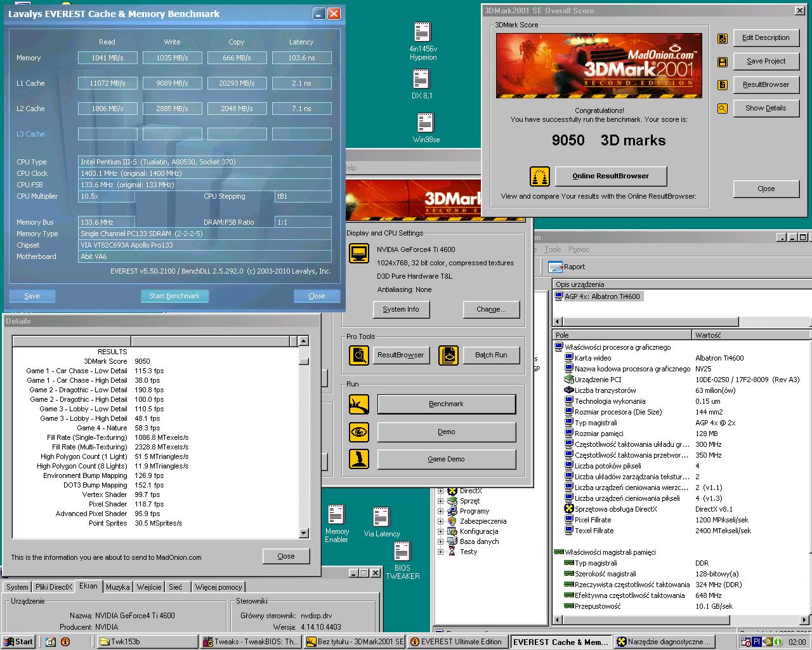Select AGP 4x: Albatron Ti4600 device entry
Viewport: 812px width, 650px height.
coord(598,297)
